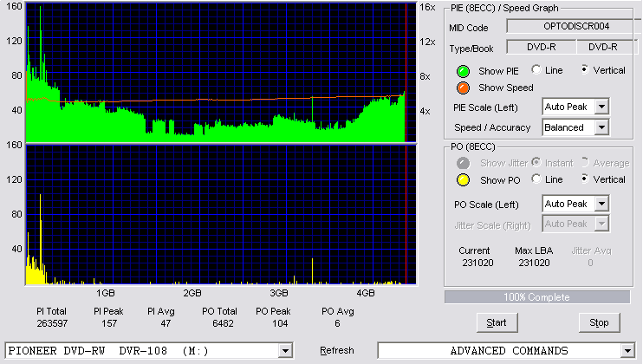The height and width of the screenshot is (364, 643).
Task: Click the Stop button
Action: tap(599, 323)
